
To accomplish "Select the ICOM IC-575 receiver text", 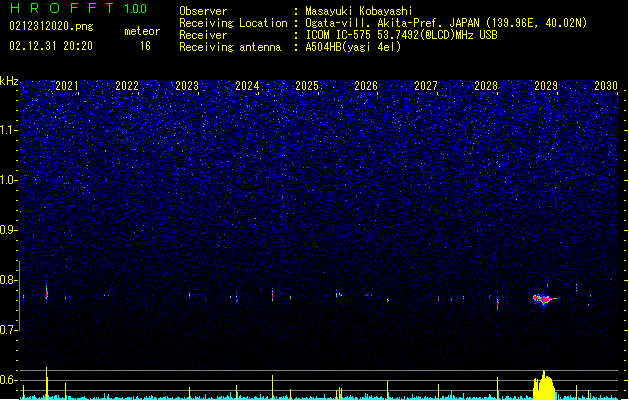I will (402, 35).
